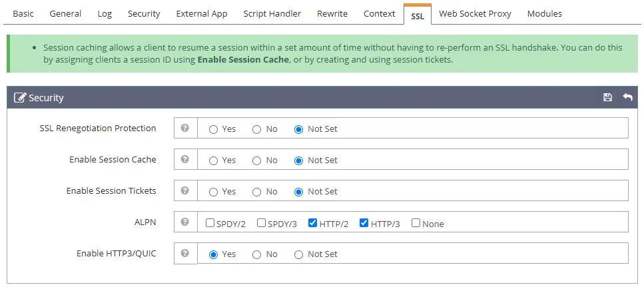Select Not Set for SSL Renegotiation Protection
This screenshot has height=293, width=644.
298,129
